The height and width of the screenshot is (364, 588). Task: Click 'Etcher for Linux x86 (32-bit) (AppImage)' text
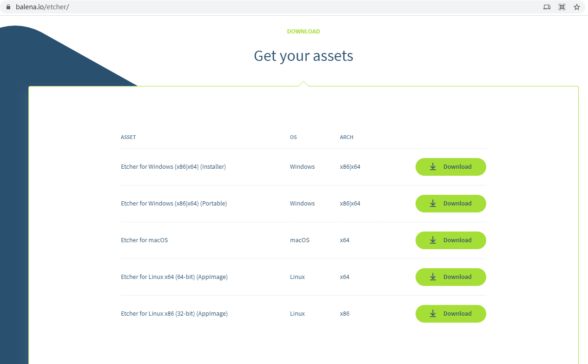click(174, 314)
